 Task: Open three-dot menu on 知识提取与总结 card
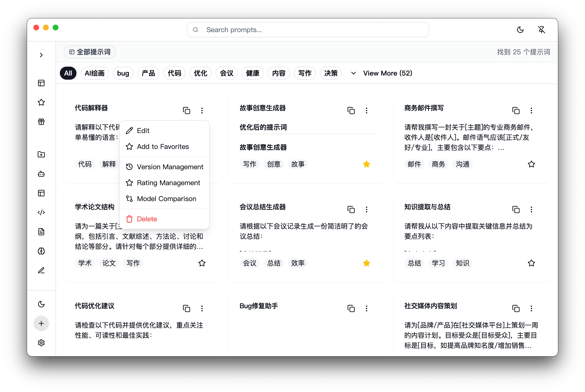click(531, 210)
